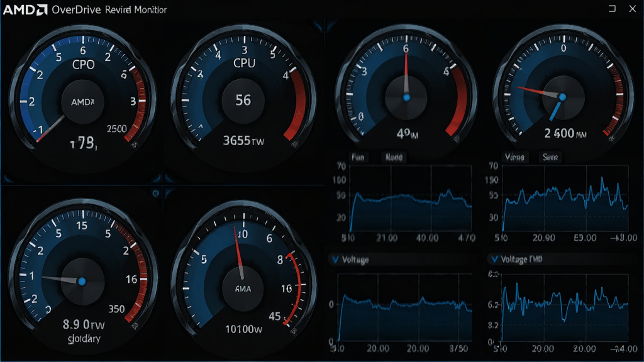Click the 2500 value in CPO gauge

pos(116,129)
